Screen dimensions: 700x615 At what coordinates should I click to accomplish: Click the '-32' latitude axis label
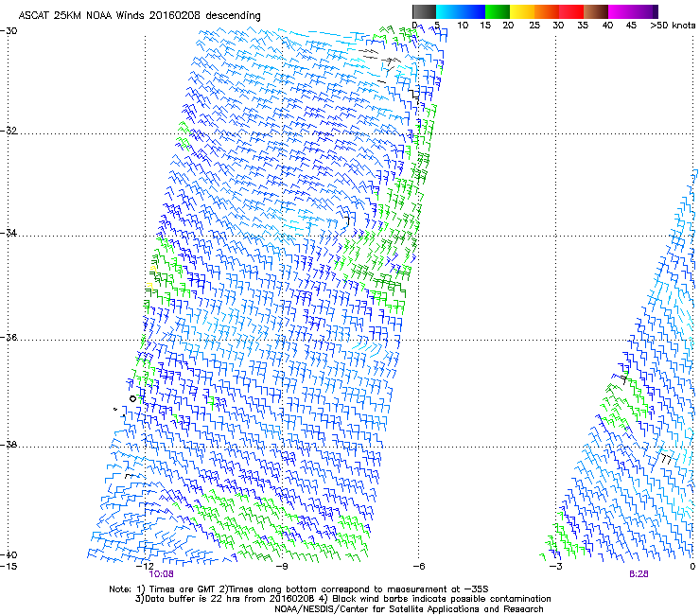point(9,131)
